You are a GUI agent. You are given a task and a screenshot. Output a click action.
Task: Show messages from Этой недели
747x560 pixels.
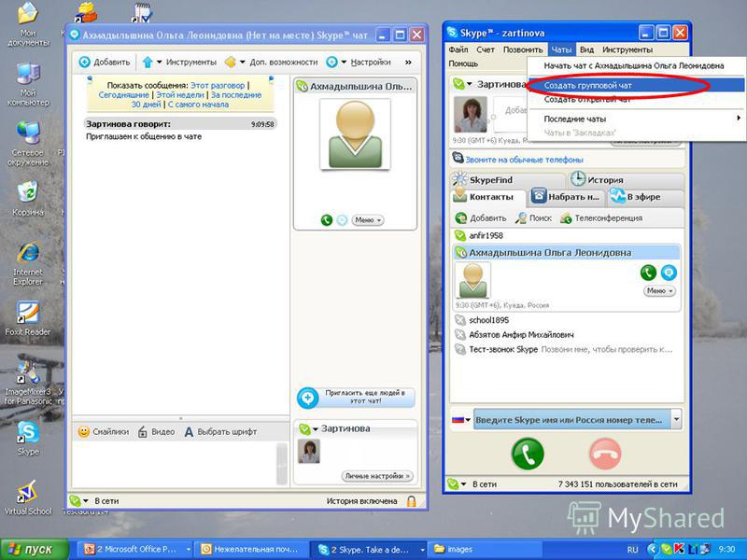180,95
